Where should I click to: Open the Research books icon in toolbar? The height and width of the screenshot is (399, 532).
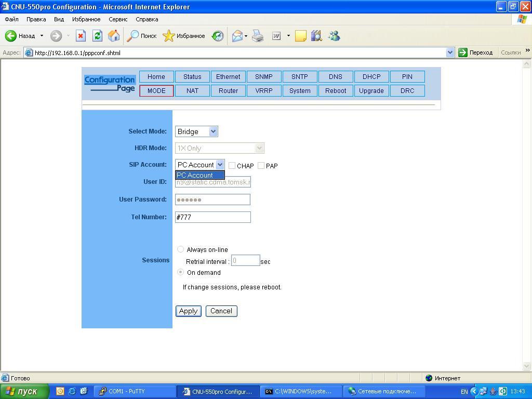[316, 36]
